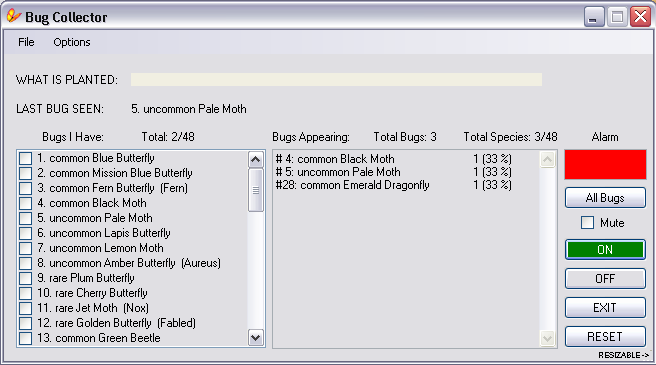This screenshot has width=656, height=365.
Task: Tick the rare Plum Butterfly checkbox
Action: click(x=26, y=278)
